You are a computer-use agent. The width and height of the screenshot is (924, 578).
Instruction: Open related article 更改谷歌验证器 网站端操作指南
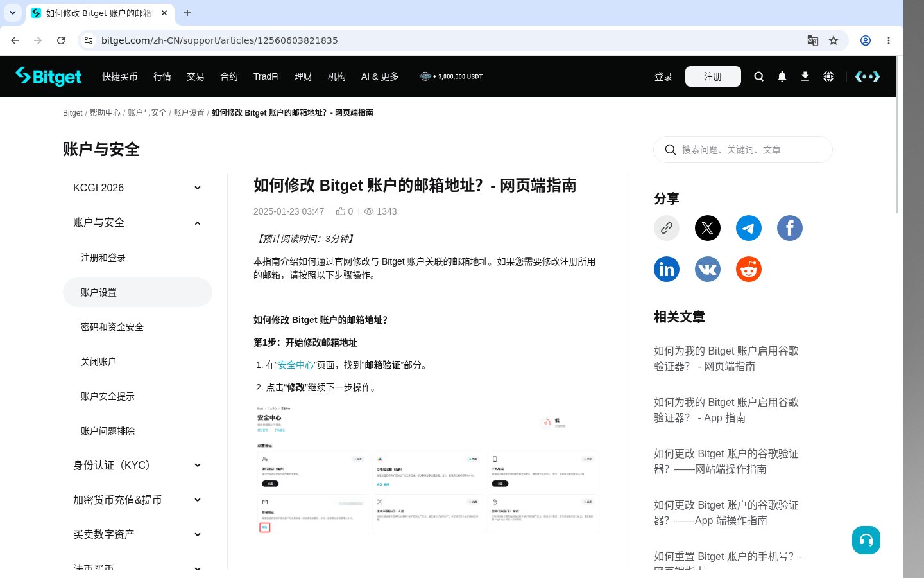tap(726, 461)
